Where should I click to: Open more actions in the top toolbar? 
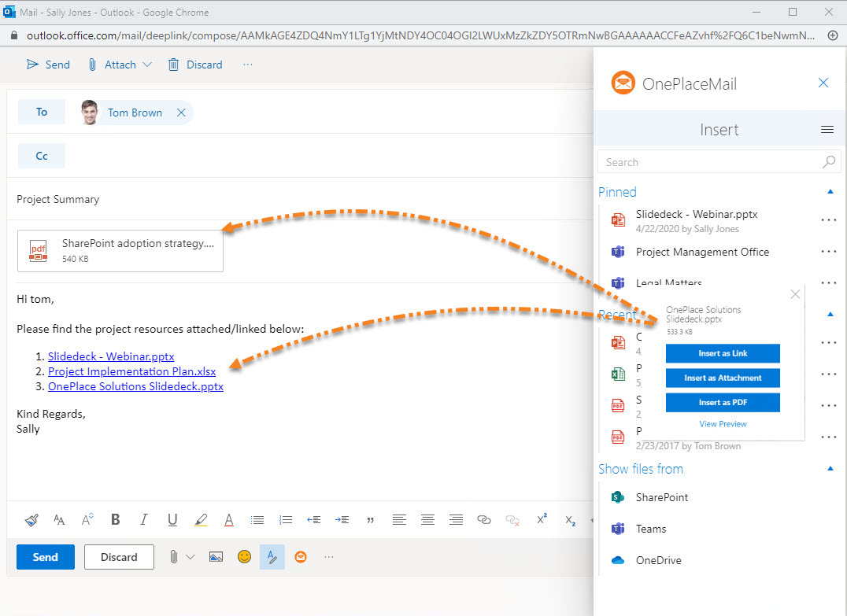pyautogui.click(x=247, y=65)
